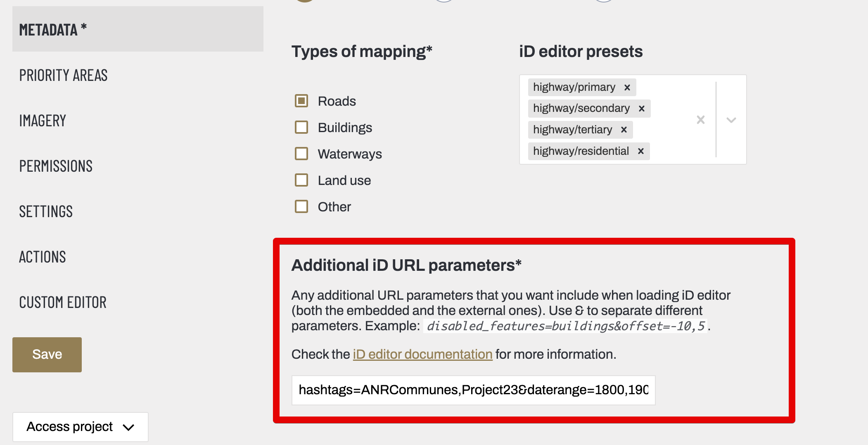The image size is (868, 445).
Task: Remove the highway/primary preset tag
Action: [x=627, y=87]
